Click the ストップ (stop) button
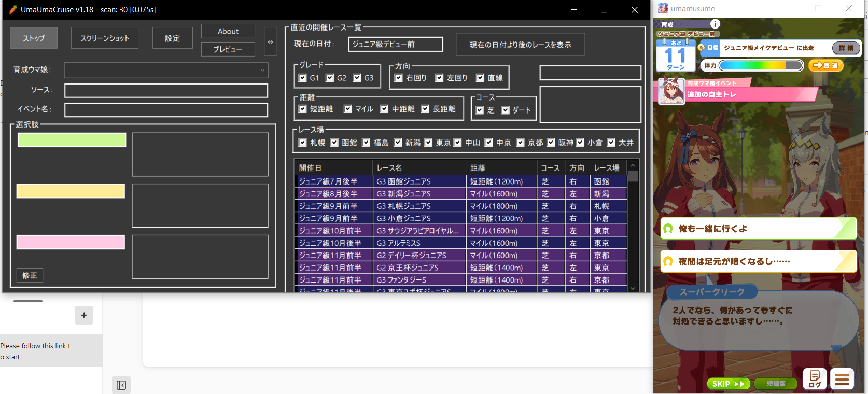Image resolution: width=868 pixels, height=394 pixels. click(x=34, y=38)
